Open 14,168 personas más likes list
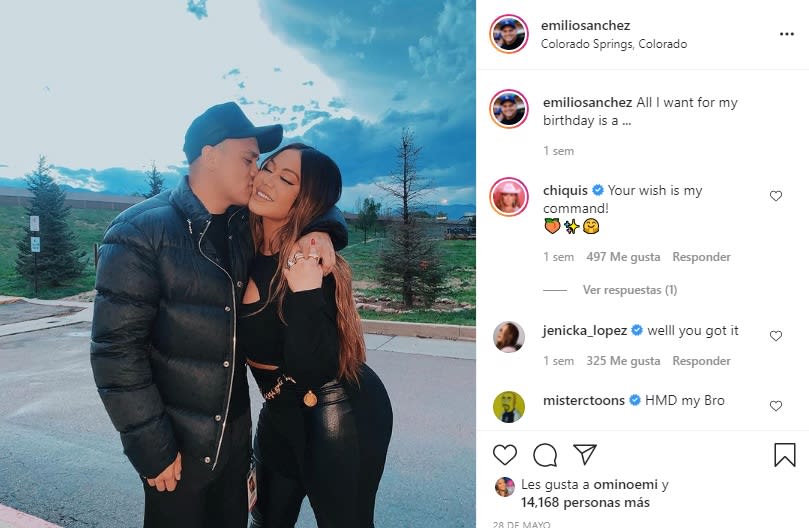The image size is (809, 528). tap(585, 502)
